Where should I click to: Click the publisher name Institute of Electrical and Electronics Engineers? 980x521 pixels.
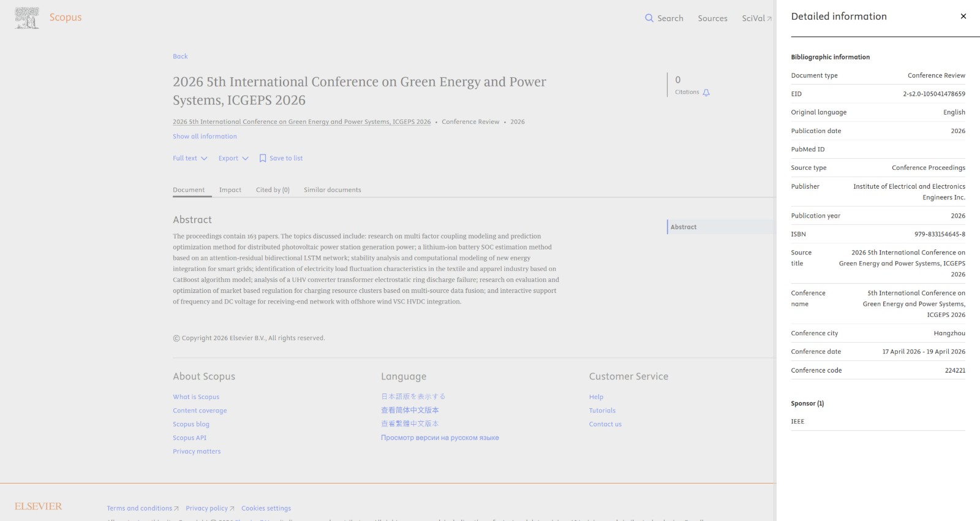pos(910,192)
